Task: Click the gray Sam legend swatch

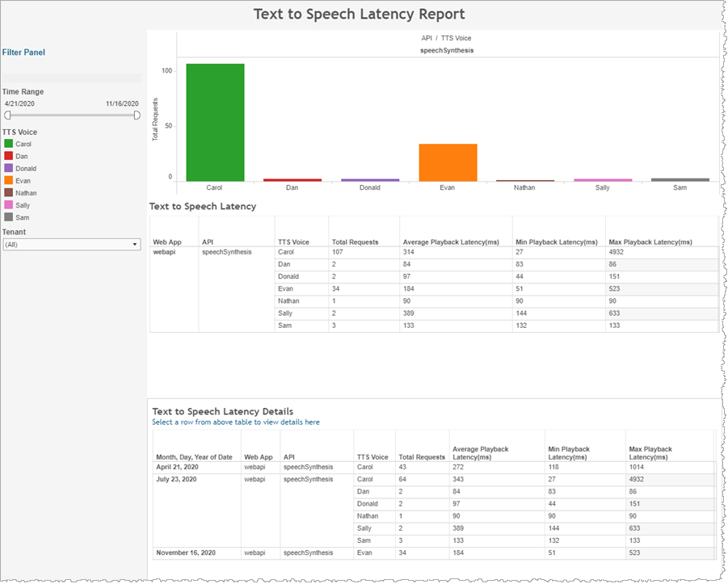Action: 9,217
